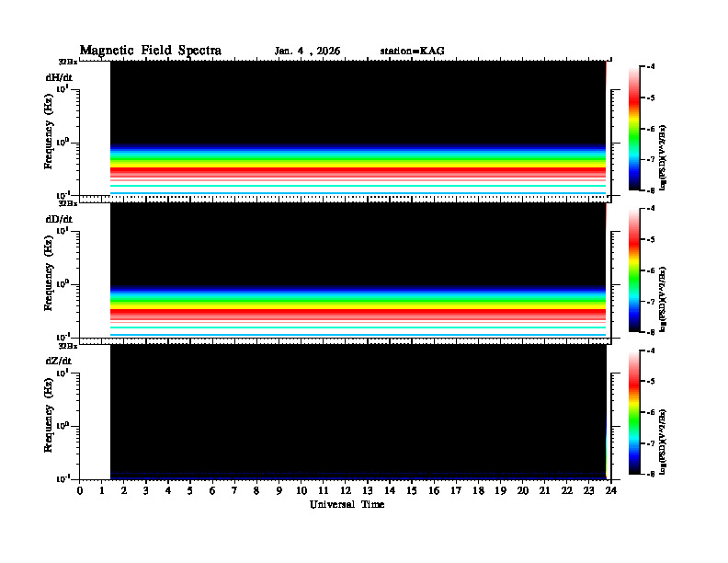
Task: Click the "station=KAG" label
Action: coord(413,52)
